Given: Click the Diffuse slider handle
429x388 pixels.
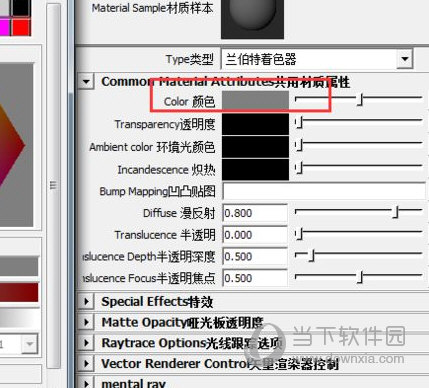Looking at the screenshot, I should click(x=396, y=212).
